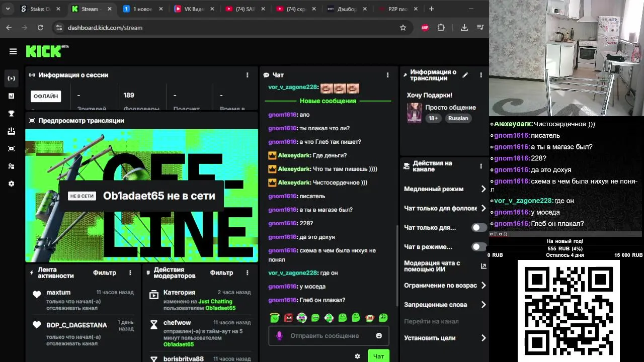Expand the Медленный режим option

(445, 189)
